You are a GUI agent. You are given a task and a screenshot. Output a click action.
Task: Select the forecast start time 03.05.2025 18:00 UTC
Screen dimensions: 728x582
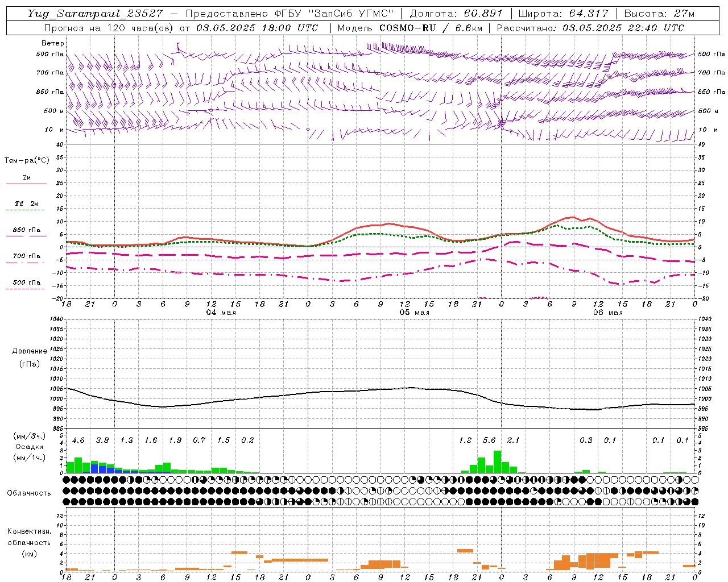point(257,28)
